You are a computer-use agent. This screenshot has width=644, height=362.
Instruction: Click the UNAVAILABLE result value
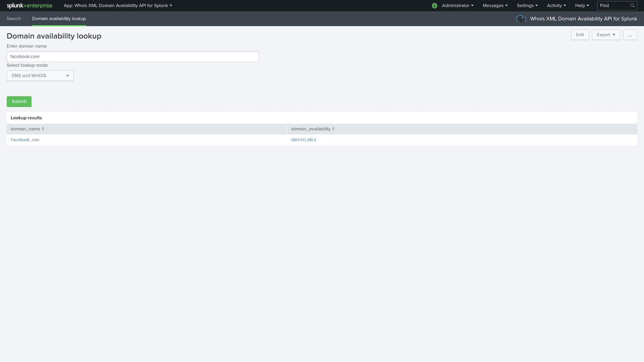click(x=303, y=140)
